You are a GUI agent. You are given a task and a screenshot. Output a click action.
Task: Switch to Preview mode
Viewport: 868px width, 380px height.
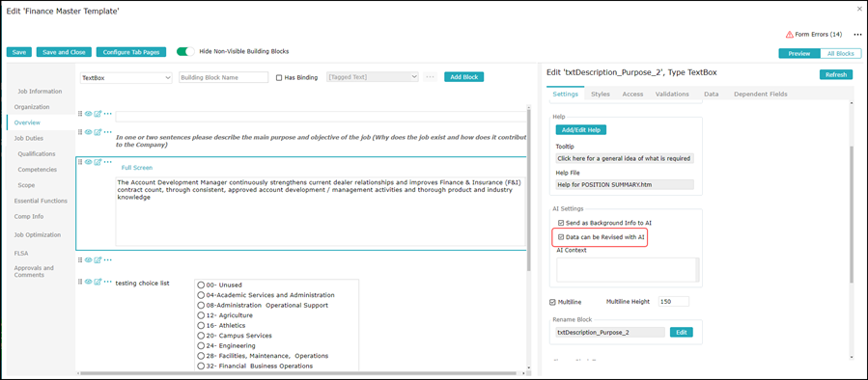point(799,54)
